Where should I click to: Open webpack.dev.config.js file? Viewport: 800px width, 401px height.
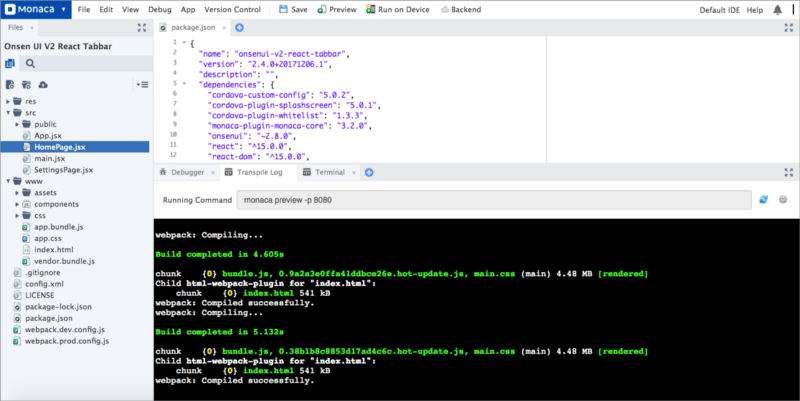tap(65, 330)
